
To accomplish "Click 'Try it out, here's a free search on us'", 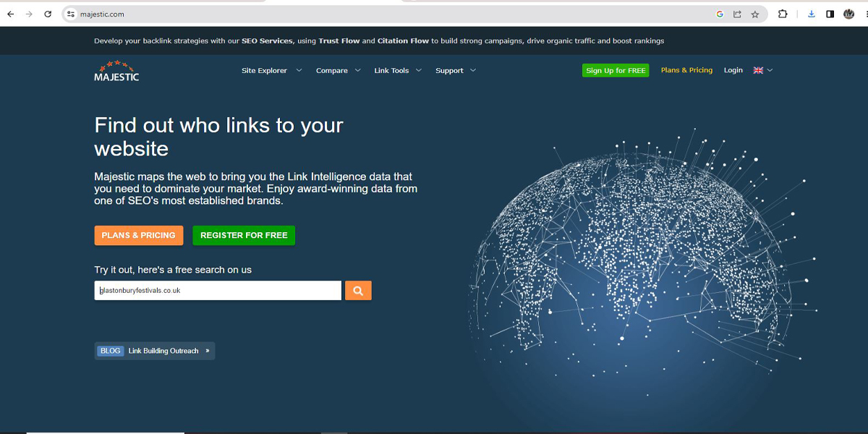I will click(173, 270).
